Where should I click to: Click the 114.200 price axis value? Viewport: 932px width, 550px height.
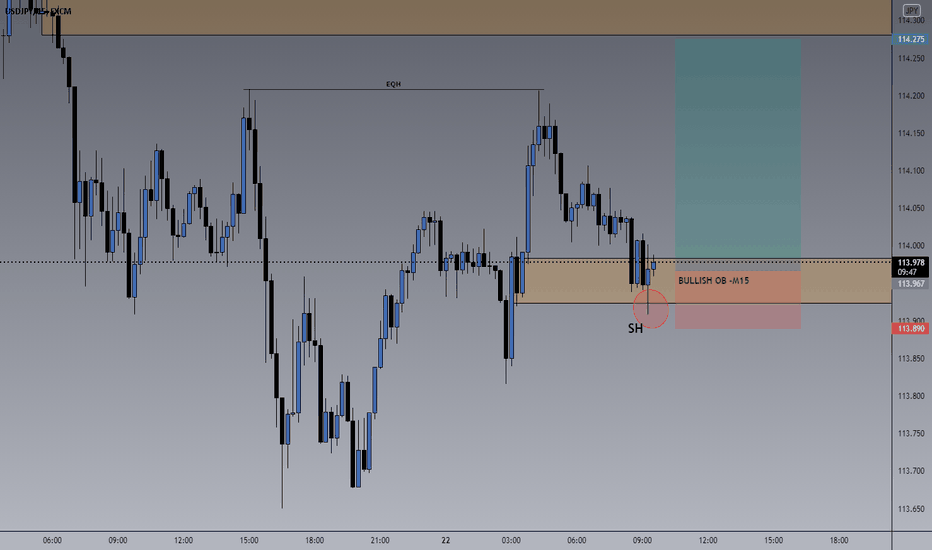(x=911, y=96)
